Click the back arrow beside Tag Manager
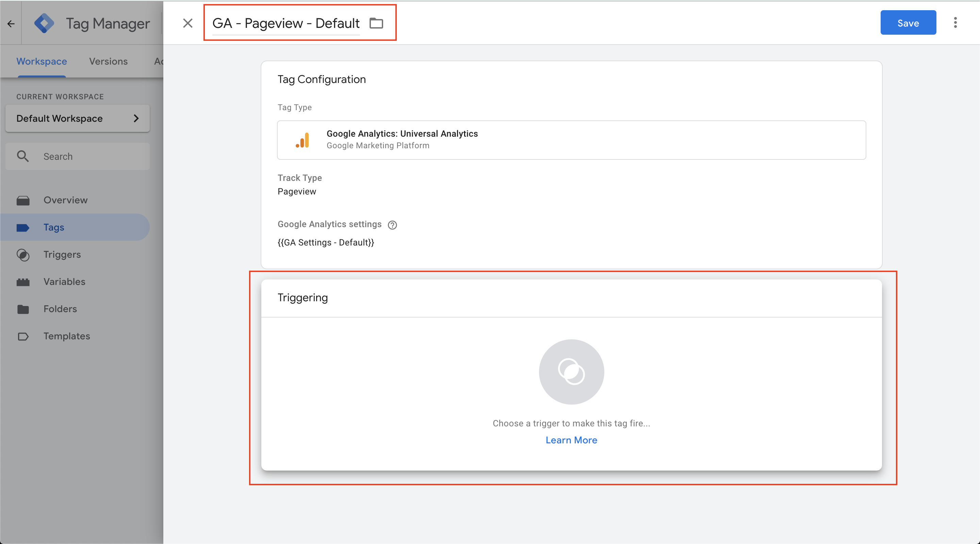 pyautogui.click(x=11, y=23)
